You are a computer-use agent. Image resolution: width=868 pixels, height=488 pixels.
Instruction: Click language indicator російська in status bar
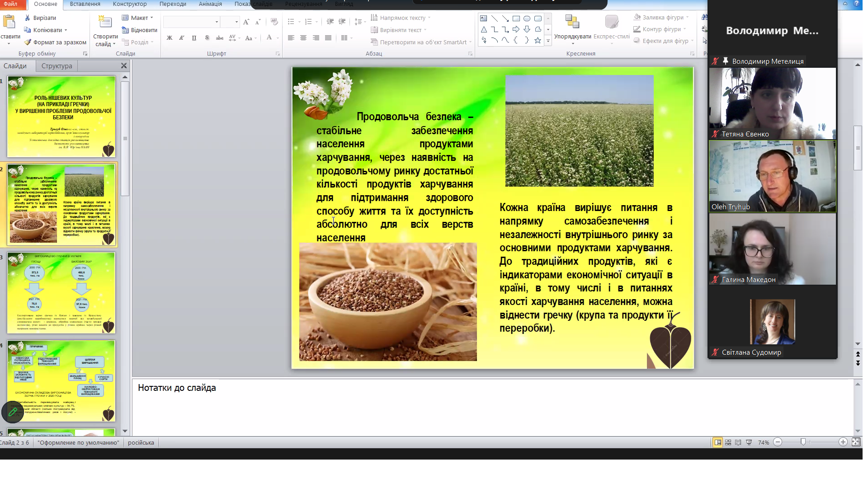click(x=141, y=442)
